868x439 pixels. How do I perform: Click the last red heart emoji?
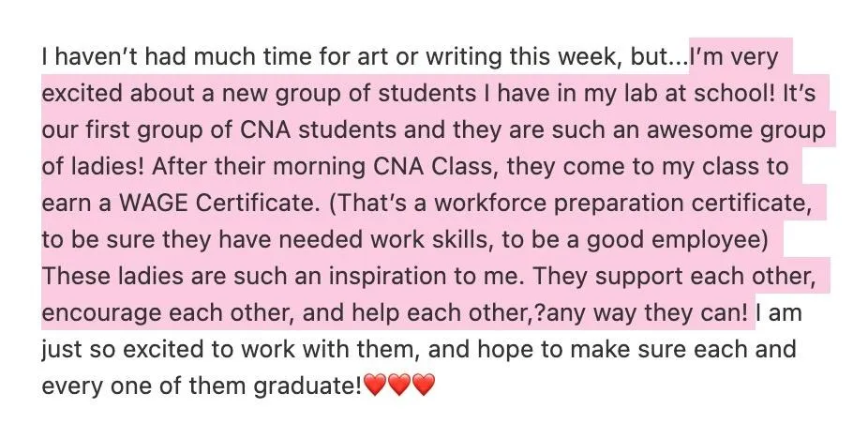424,386
